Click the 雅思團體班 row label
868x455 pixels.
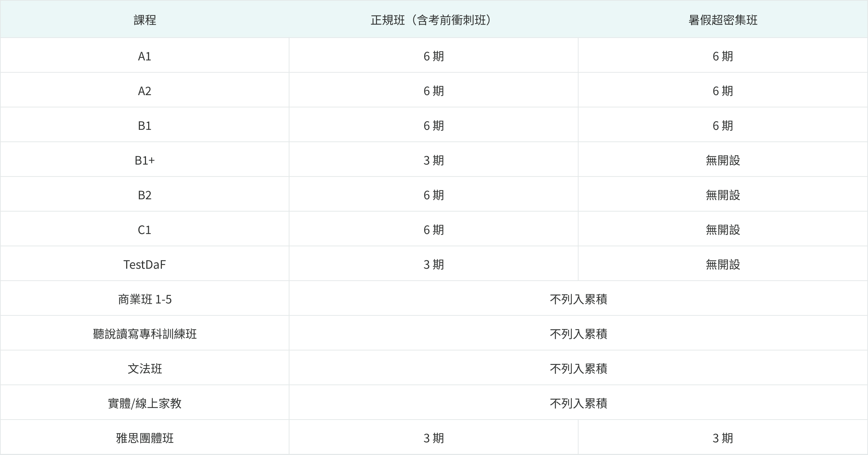(145, 438)
